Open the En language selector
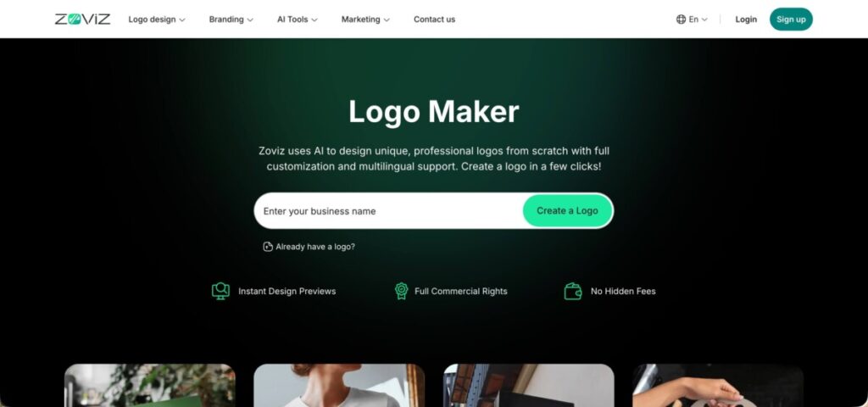 click(x=692, y=20)
